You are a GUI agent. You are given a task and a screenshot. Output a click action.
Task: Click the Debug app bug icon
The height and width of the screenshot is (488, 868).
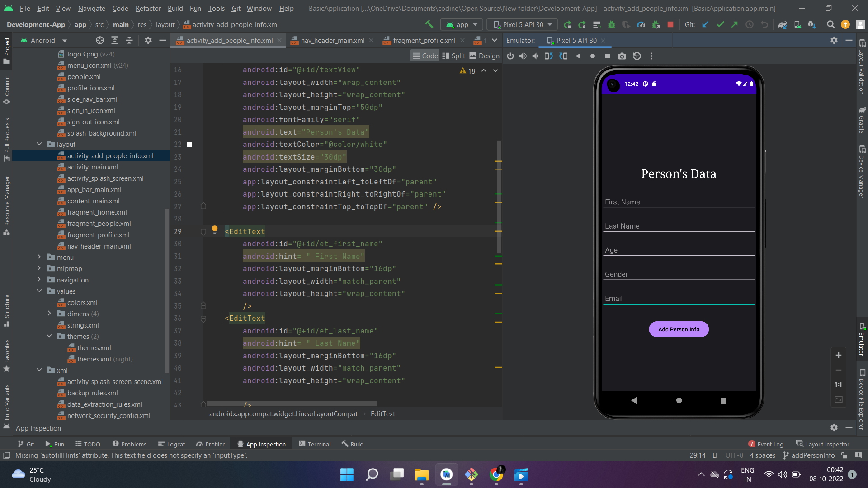pyautogui.click(x=612, y=24)
